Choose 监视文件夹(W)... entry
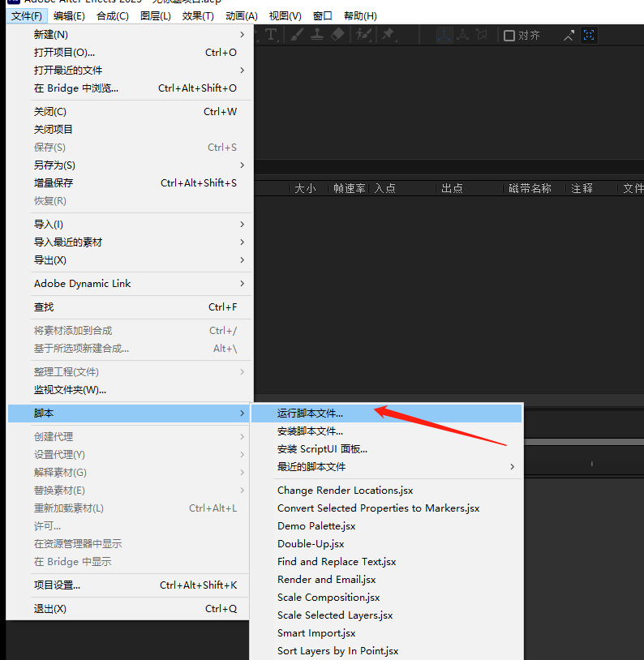This screenshot has width=644, height=660. click(130, 390)
